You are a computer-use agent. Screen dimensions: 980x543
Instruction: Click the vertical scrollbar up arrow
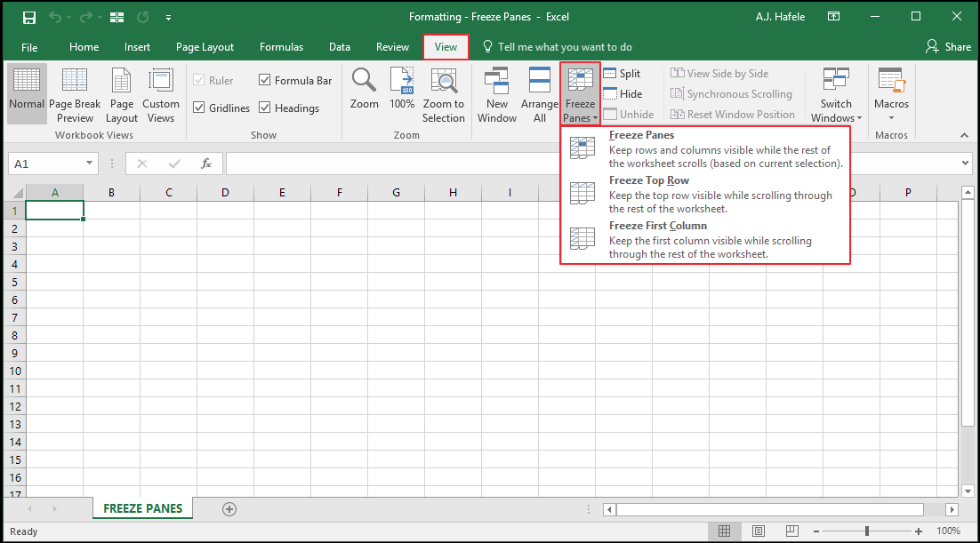968,193
